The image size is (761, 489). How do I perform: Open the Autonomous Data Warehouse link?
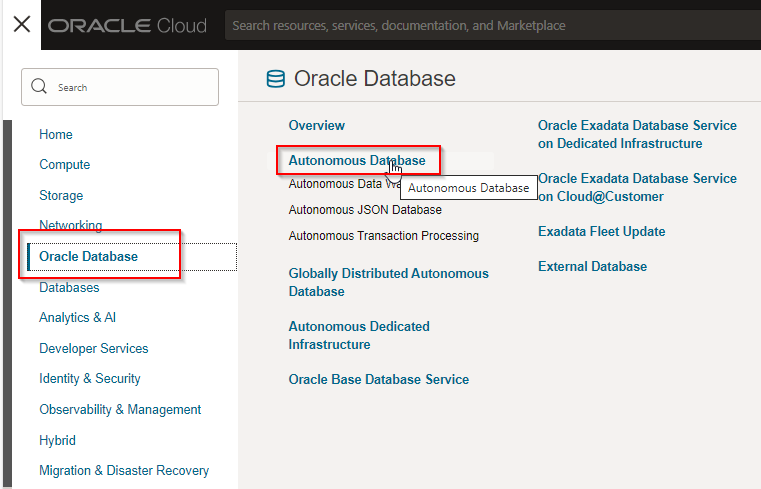(344, 184)
